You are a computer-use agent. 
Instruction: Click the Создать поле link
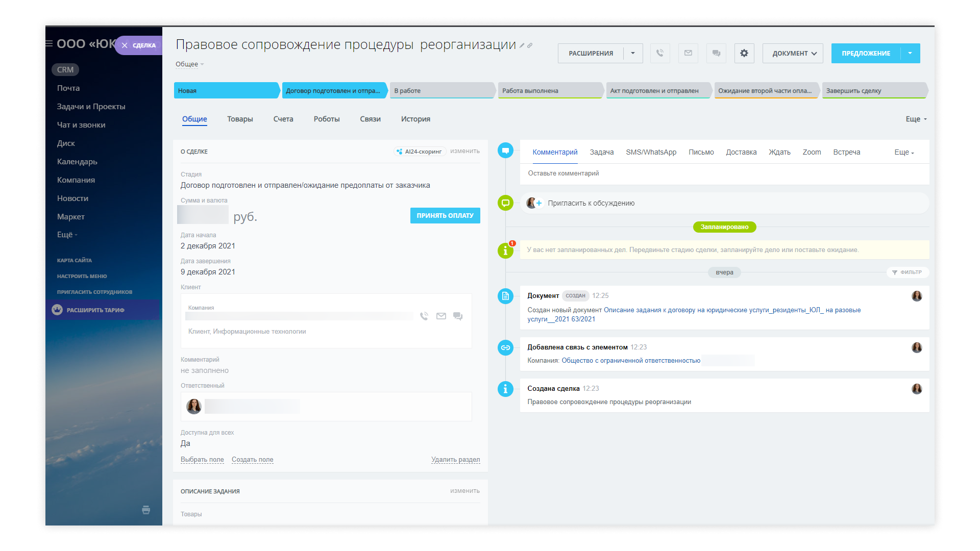click(x=252, y=460)
